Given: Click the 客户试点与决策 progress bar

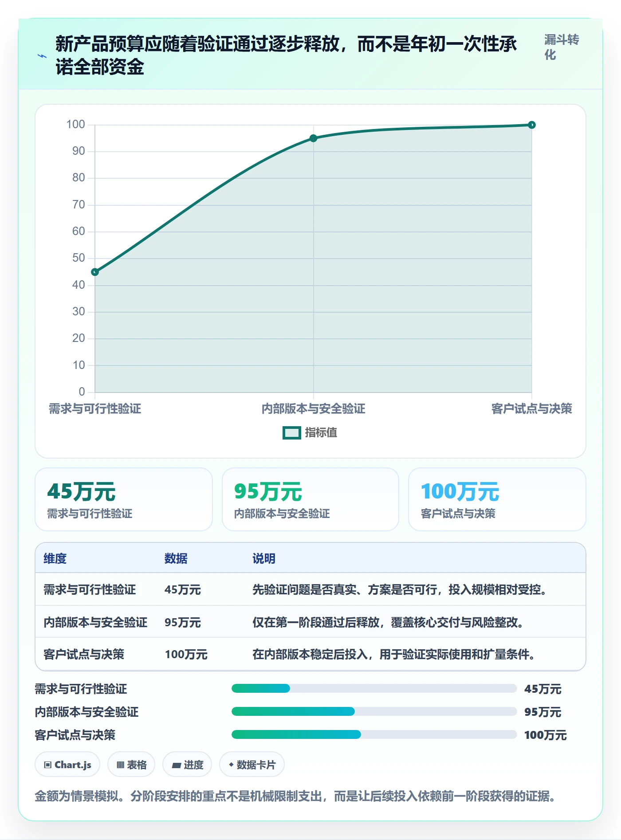Looking at the screenshot, I should [374, 734].
